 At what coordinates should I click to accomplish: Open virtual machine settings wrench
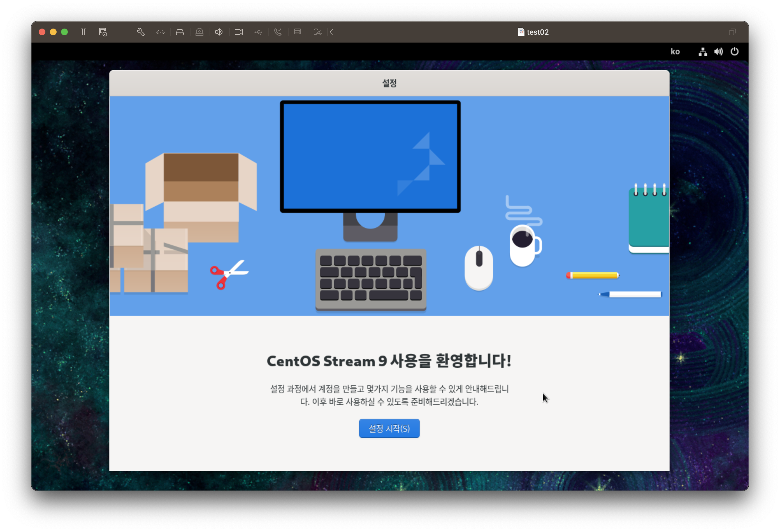[141, 32]
